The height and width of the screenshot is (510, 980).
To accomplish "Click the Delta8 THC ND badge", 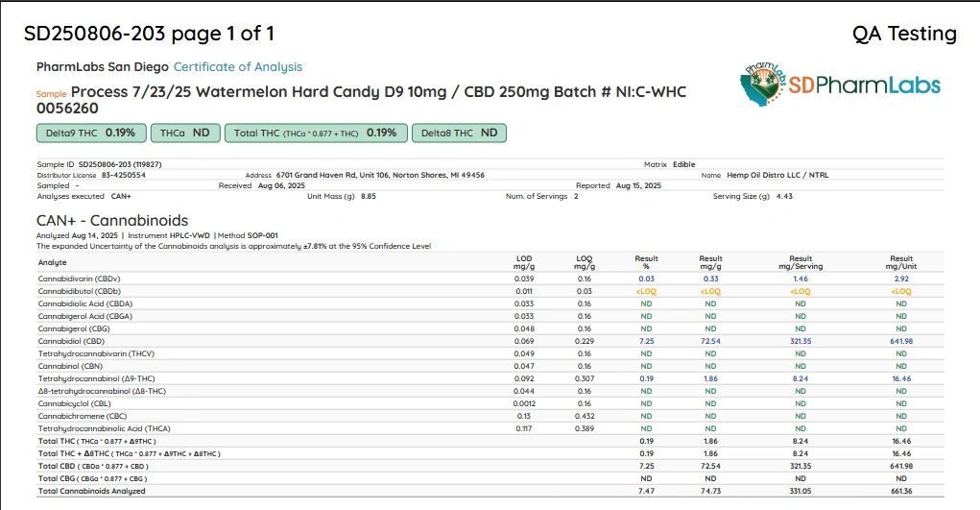I will click(x=458, y=133).
